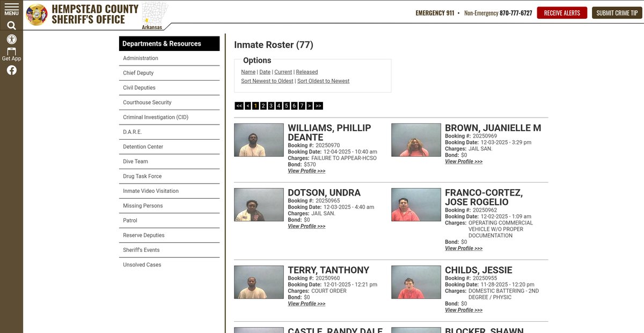Show Released inmates
Viewport: 644px width, 333px height.
coord(307,72)
